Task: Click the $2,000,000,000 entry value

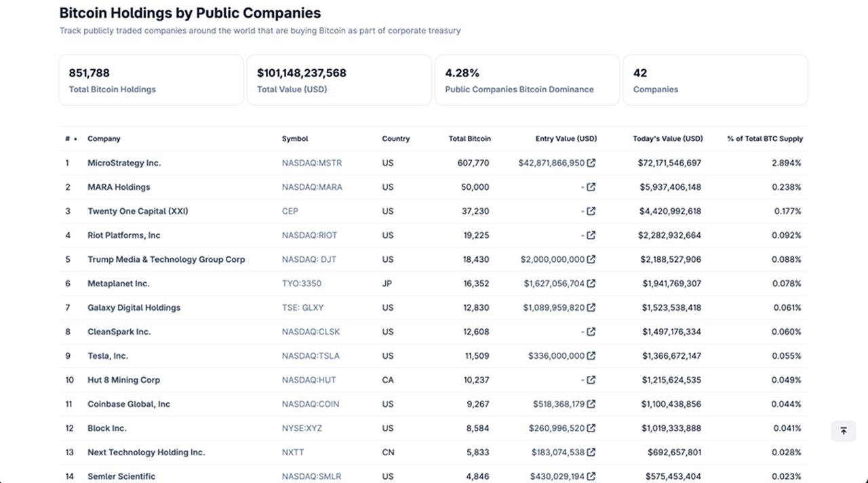Action: (553, 259)
